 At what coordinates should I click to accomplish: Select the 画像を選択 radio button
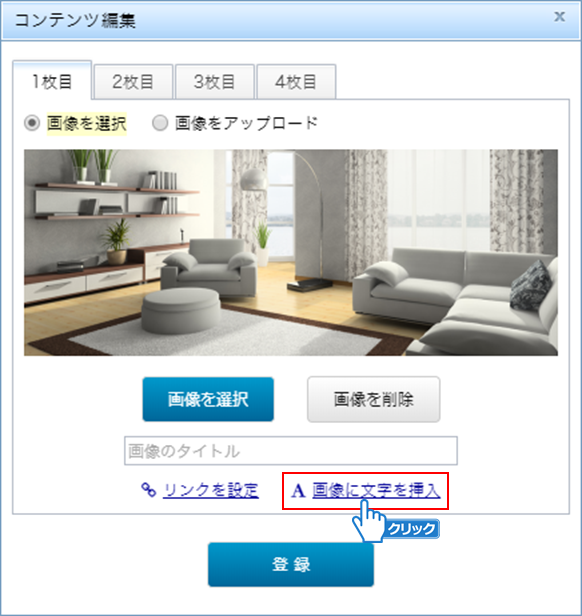tap(32, 123)
